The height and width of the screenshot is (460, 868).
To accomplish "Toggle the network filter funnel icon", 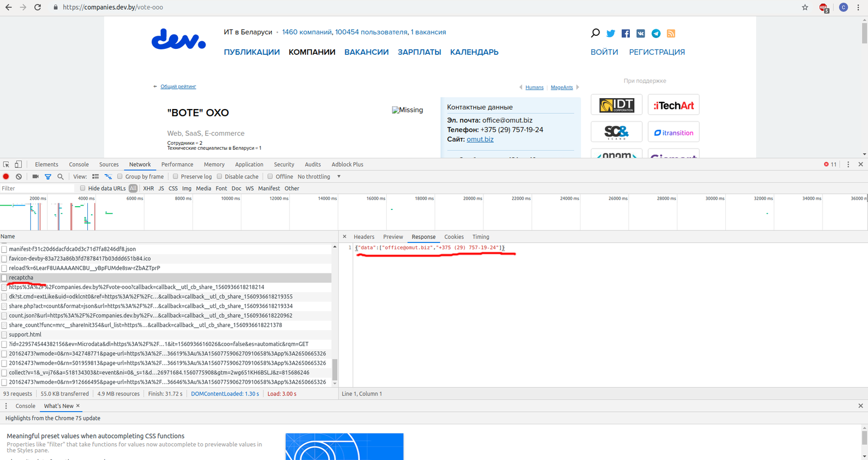I will point(48,176).
